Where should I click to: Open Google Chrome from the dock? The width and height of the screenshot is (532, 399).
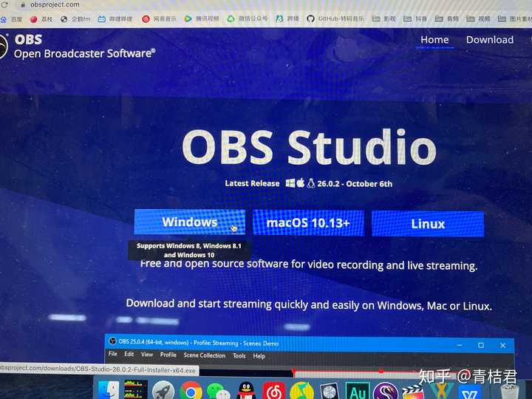point(191,391)
